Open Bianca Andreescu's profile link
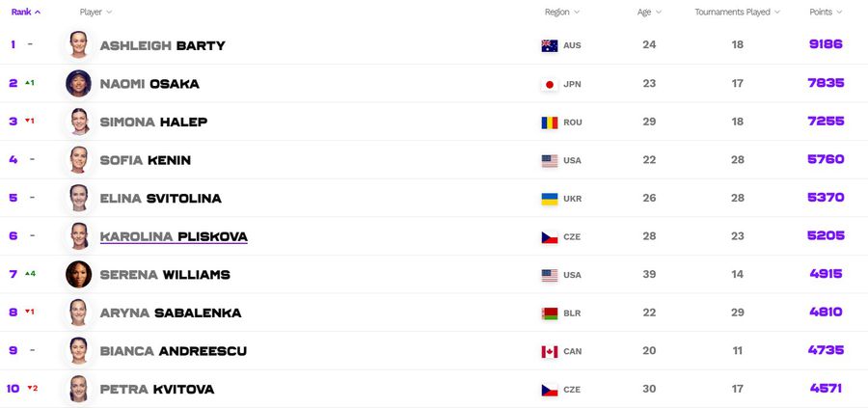 point(174,351)
